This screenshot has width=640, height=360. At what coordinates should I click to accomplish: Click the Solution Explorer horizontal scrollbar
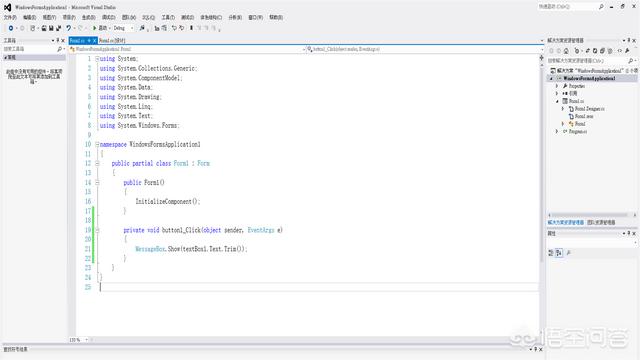(591, 215)
